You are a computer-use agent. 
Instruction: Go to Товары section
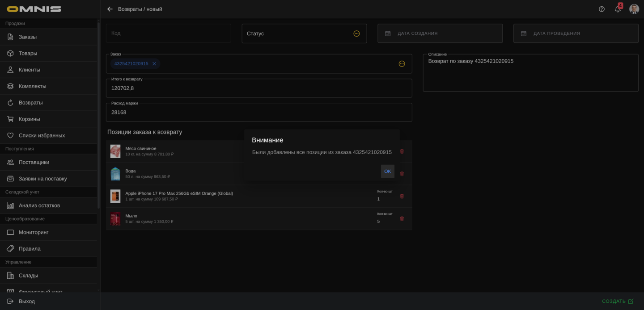coord(28,53)
